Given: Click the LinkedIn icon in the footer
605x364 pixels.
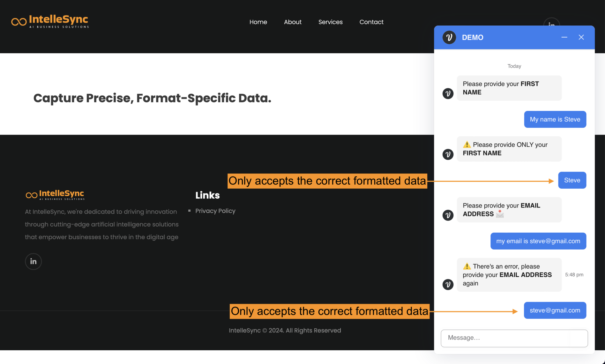Looking at the screenshot, I should [x=33, y=261].
